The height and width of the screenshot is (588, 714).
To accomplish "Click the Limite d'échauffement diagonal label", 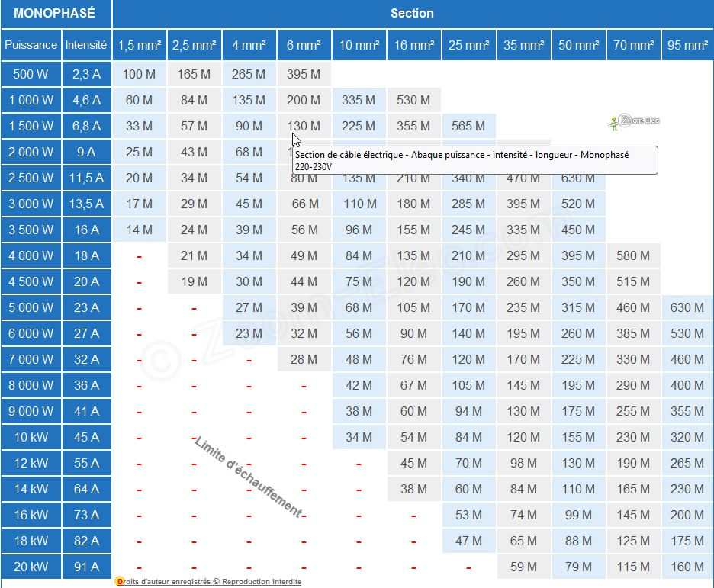I will click(248, 477).
